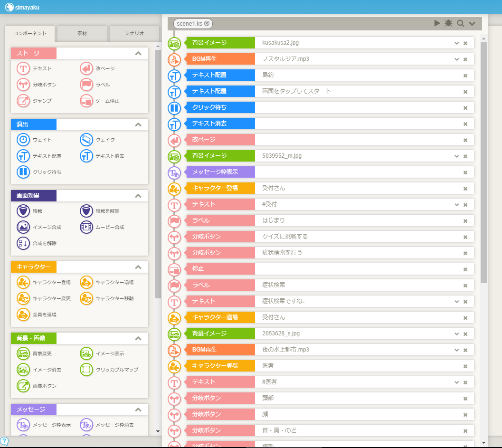Choose the ジャンプ component icon
The width and height of the screenshot is (502, 448).
pos(23,101)
